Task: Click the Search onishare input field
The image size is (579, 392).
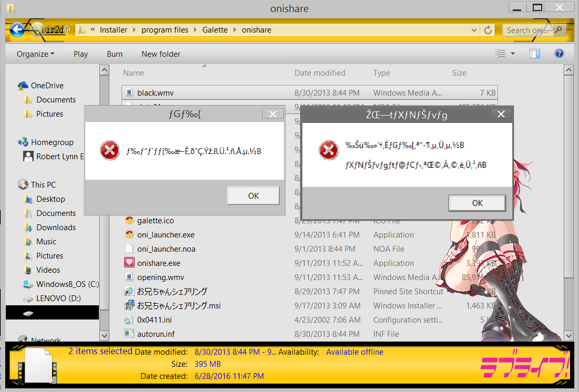Action: pyautogui.click(x=527, y=30)
